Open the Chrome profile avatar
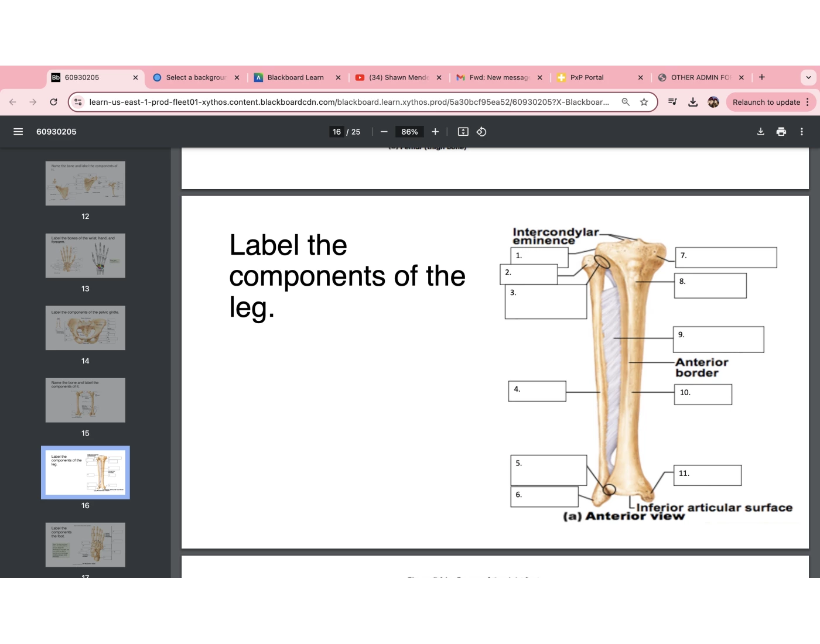Screen dimensions: 820x644 pyautogui.click(x=713, y=102)
